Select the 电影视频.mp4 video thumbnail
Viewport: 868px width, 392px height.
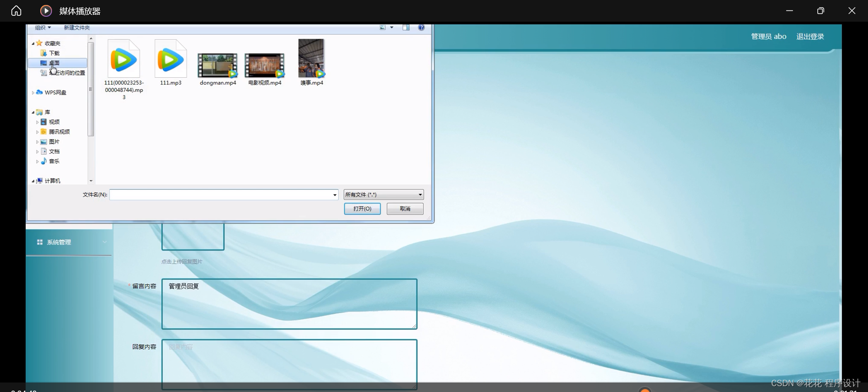pos(264,65)
